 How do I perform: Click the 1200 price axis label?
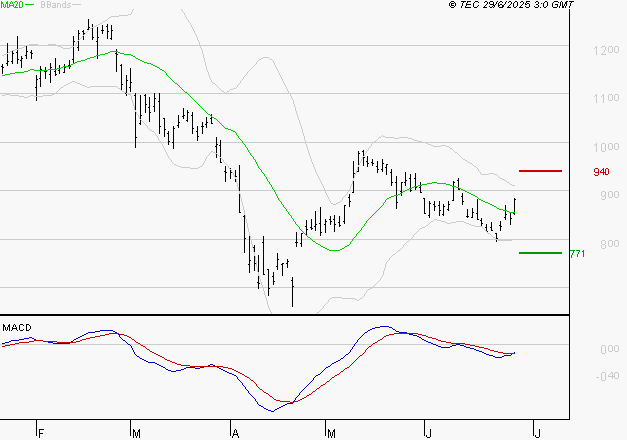coord(606,50)
